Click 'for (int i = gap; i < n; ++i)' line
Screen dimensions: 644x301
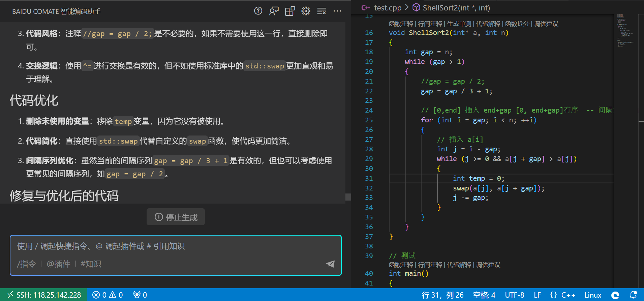[479, 120]
